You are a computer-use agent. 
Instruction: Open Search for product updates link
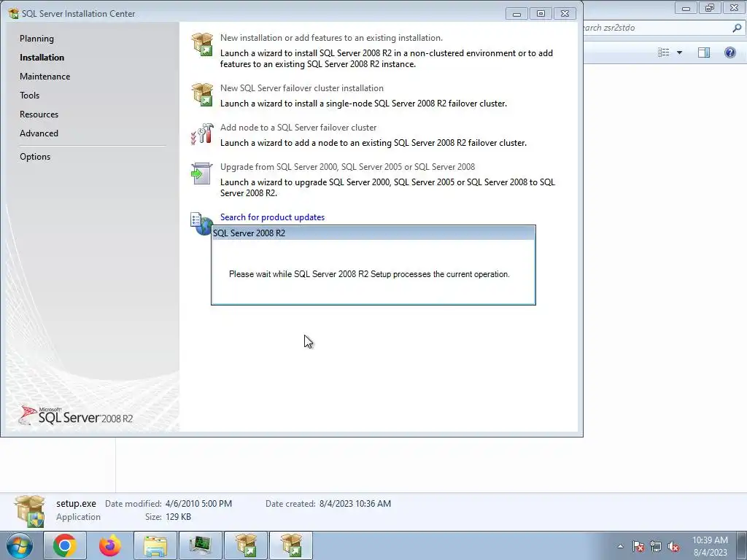tap(273, 217)
